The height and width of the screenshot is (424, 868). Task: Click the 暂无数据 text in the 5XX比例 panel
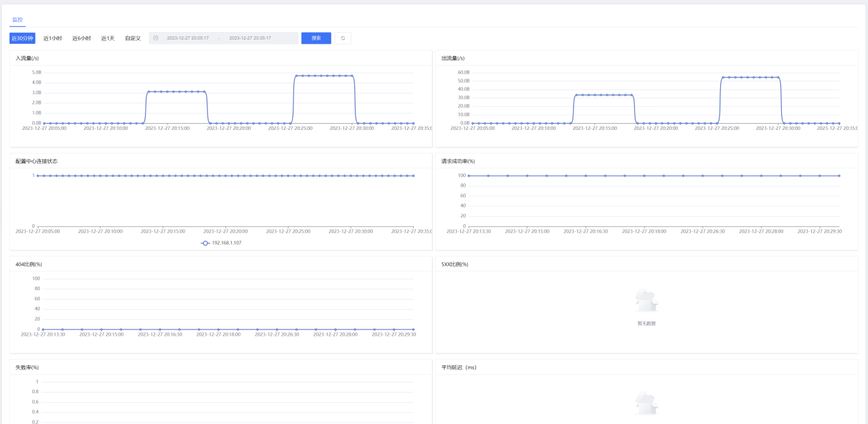pyautogui.click(x=646, y=323)
